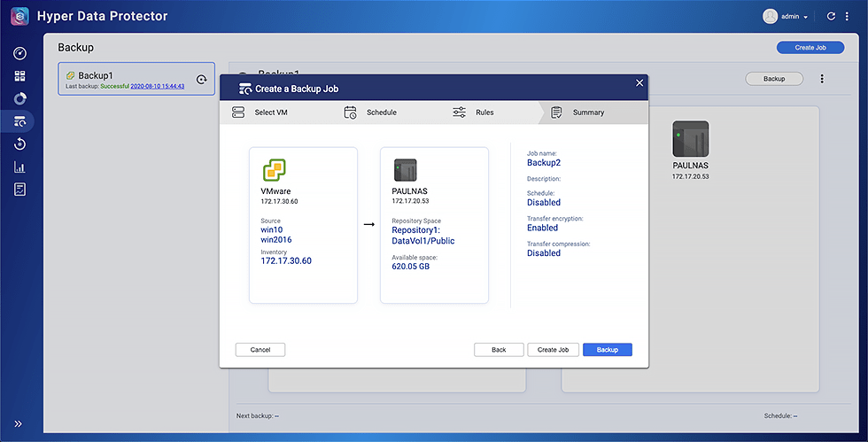Open the reports bar chart icon in sidebar

click(19, 167)
